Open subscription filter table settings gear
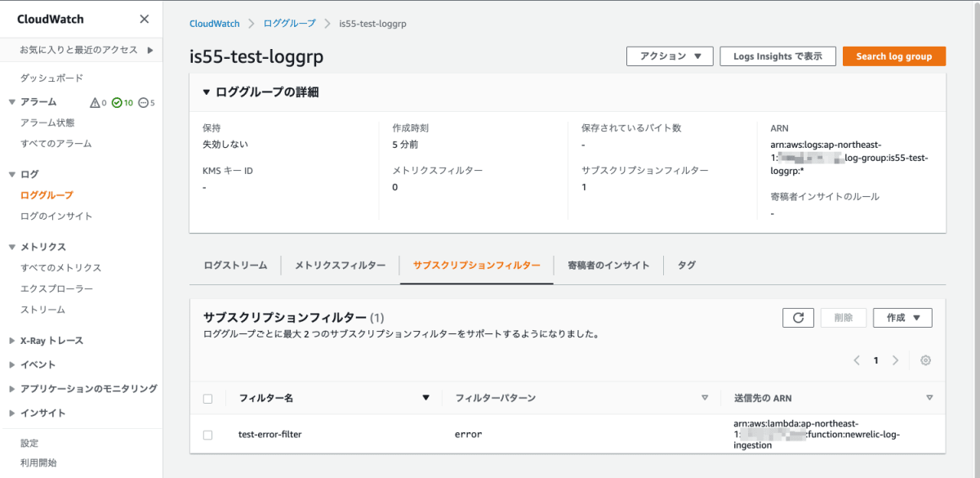The width and height of the screenshot is (980, 478). click(925, 360)
